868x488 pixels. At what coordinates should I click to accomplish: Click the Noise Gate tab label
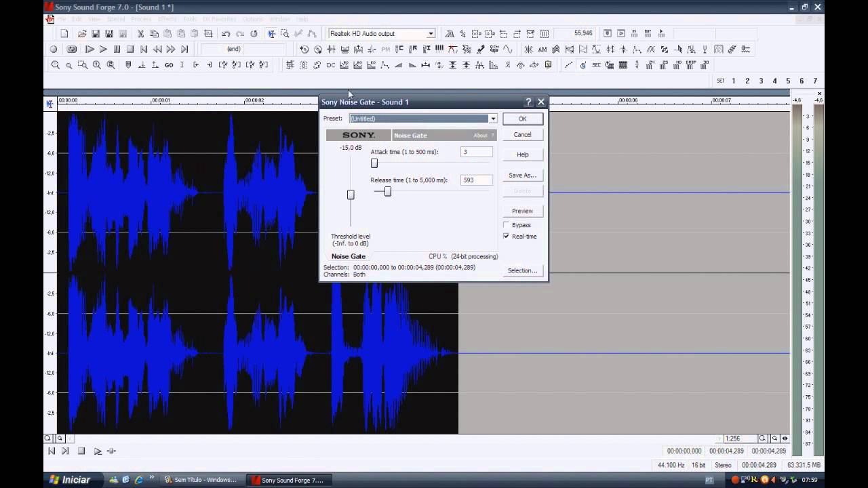pos(349,256)
